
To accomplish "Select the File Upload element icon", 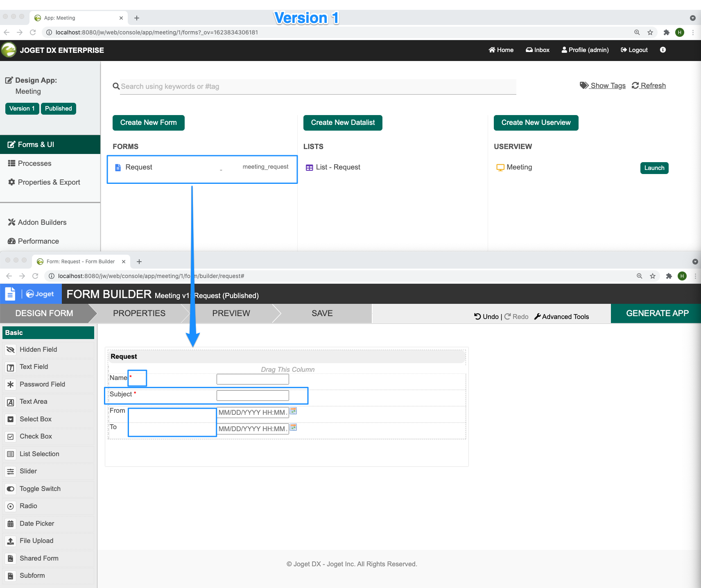I will point(11,541).
